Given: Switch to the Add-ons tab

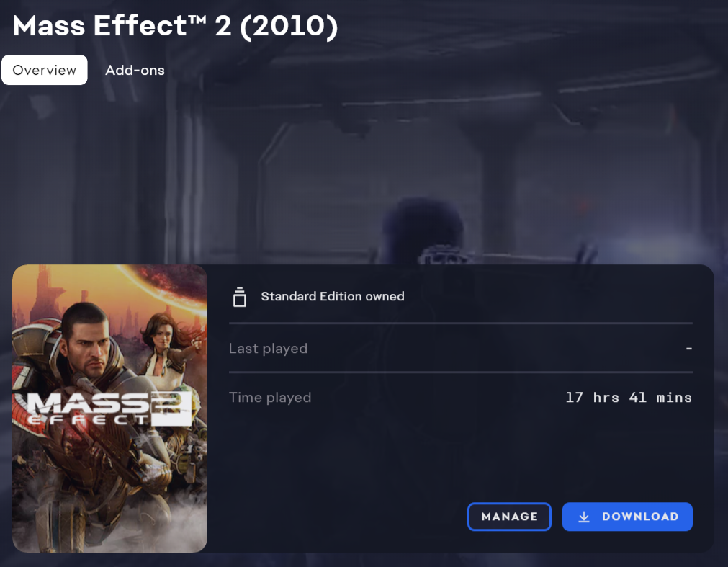Looking at the screenshot, I should [135, 70].
